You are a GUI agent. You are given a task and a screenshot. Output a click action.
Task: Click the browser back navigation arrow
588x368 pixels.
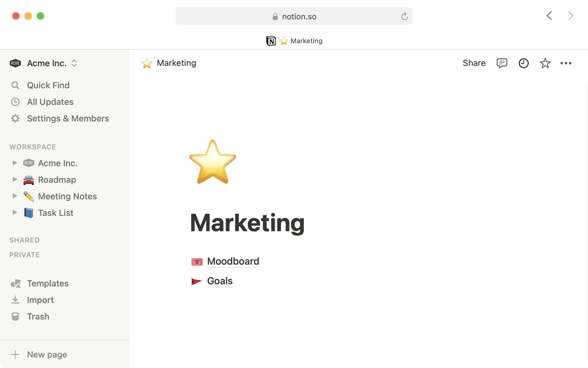tap(549, 16)
